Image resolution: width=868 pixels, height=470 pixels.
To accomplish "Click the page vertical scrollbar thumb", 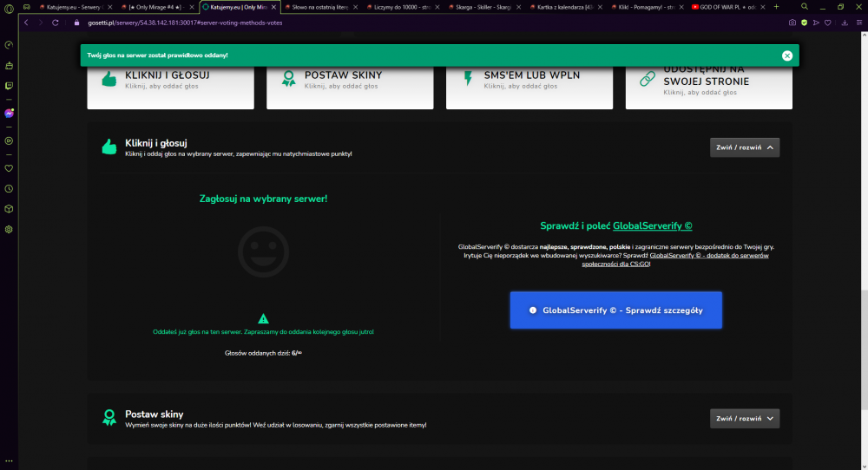I will point(864,350).
